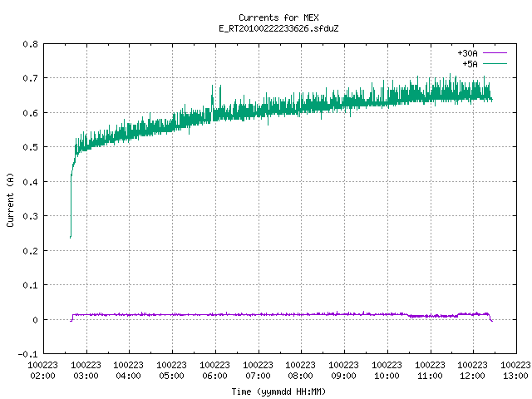The height and width of the screenshot is (399, 532).
Task: Click the dip in the purple curve near 11:00
Action: click(432, 316)
